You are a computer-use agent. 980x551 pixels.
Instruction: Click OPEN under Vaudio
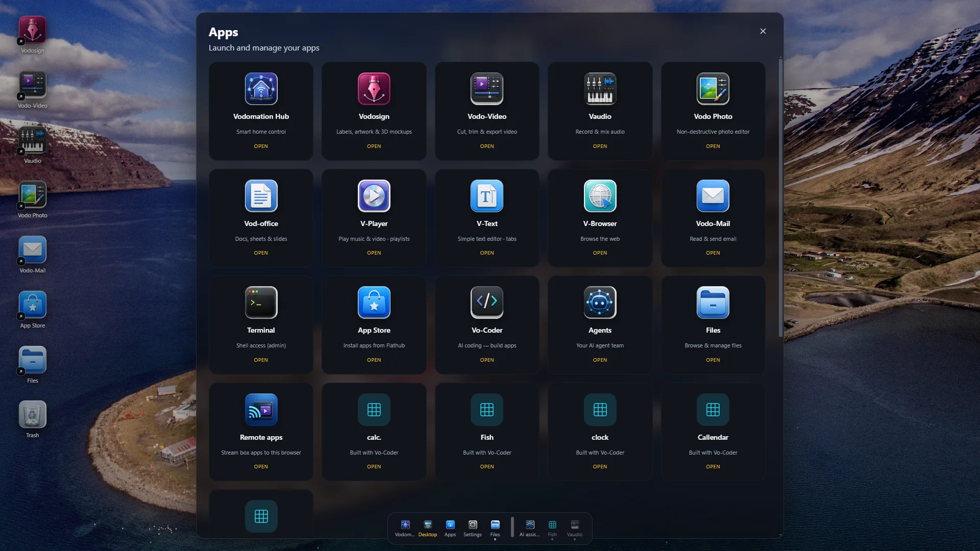(x=600, y=146)
